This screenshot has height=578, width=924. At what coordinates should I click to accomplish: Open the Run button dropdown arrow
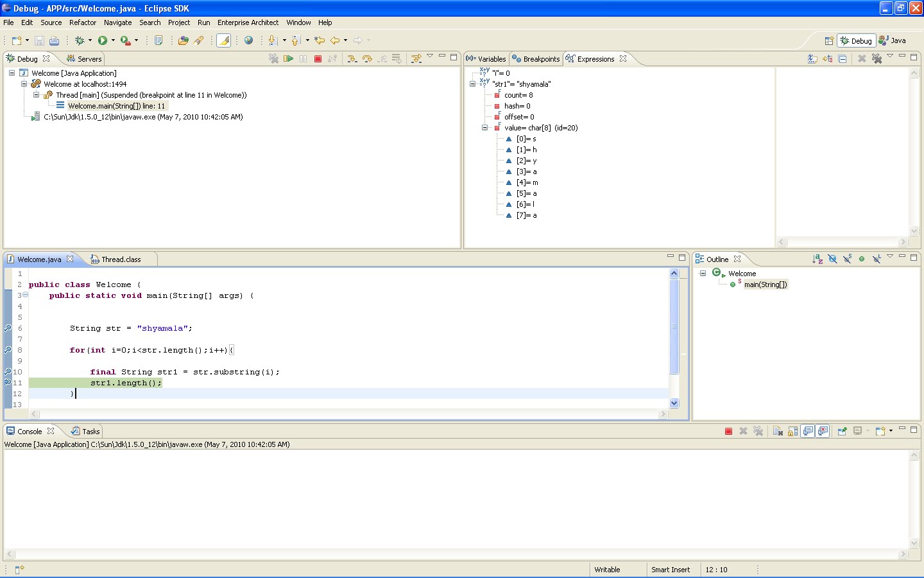[x=113, y=40]
